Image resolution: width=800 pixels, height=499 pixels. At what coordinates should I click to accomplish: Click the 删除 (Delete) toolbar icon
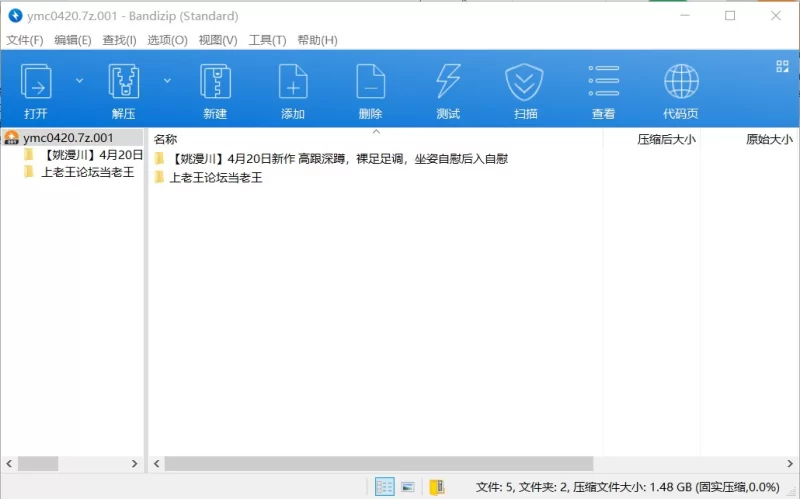point(370,81)
